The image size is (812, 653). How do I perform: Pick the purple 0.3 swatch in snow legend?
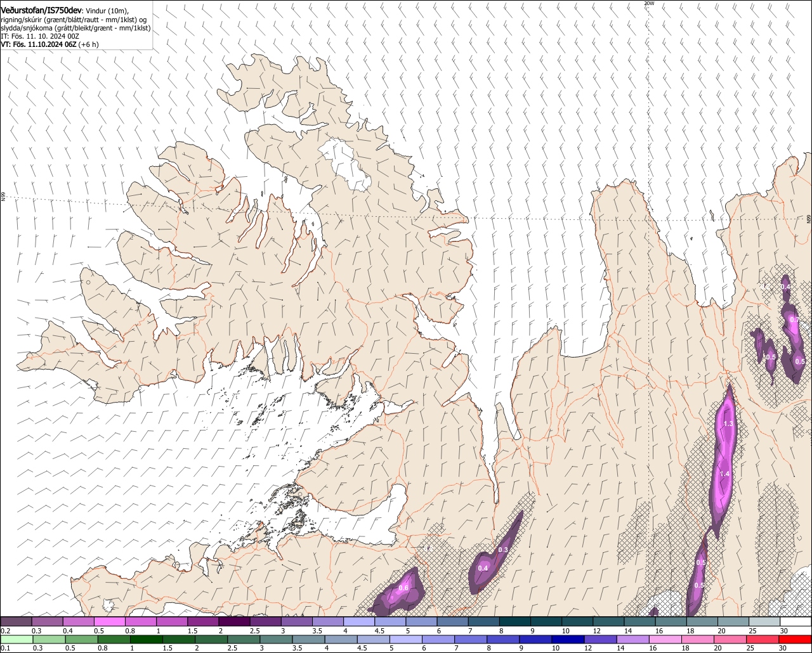click(x=47, y=622)
